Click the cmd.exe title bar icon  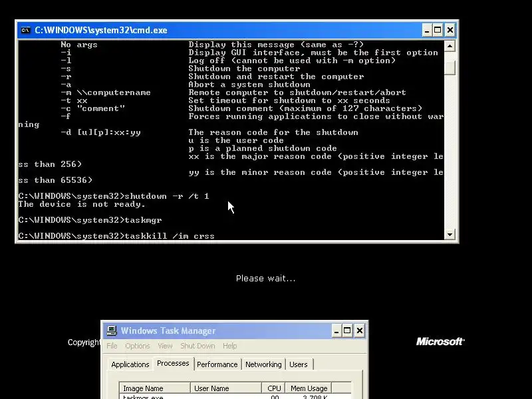25,30
